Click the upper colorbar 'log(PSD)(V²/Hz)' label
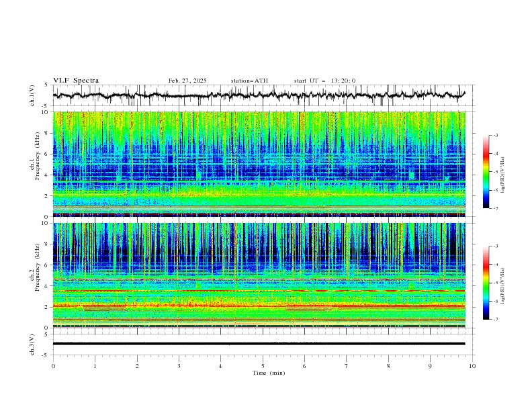This screenshot has width=532, height=411. [502, 175]
